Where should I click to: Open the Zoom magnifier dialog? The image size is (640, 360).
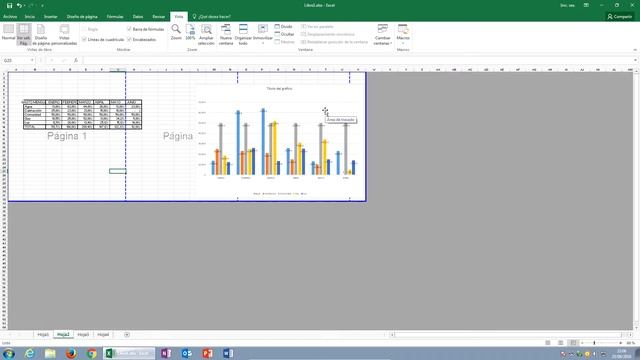tap(176, 32)
